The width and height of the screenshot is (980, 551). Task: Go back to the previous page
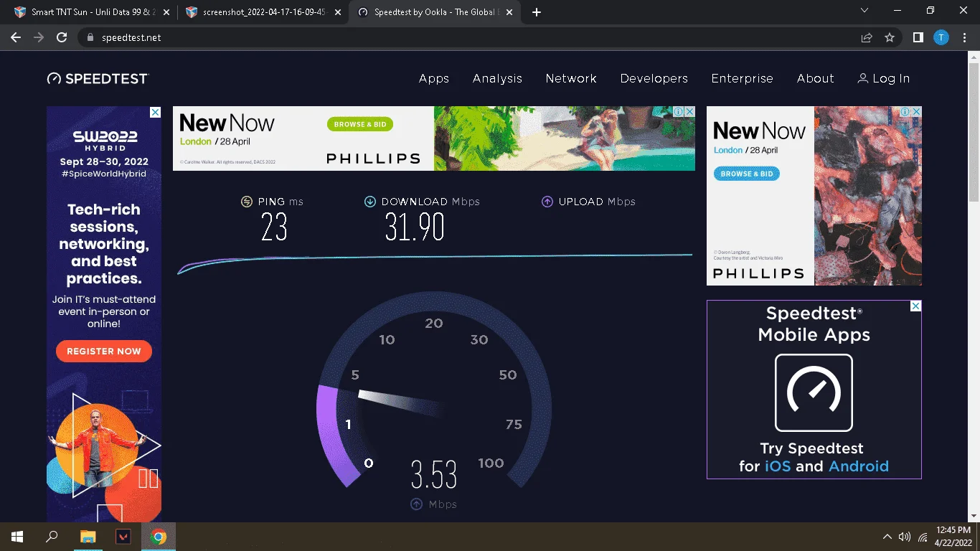coord(16,37)
